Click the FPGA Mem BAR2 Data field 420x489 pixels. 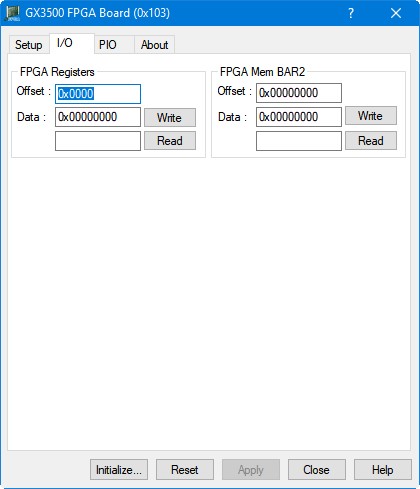pos(299,117)
